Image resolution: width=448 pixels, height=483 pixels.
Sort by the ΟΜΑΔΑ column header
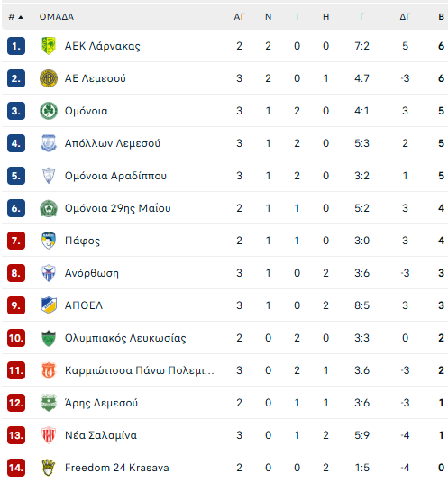point(57,16)
